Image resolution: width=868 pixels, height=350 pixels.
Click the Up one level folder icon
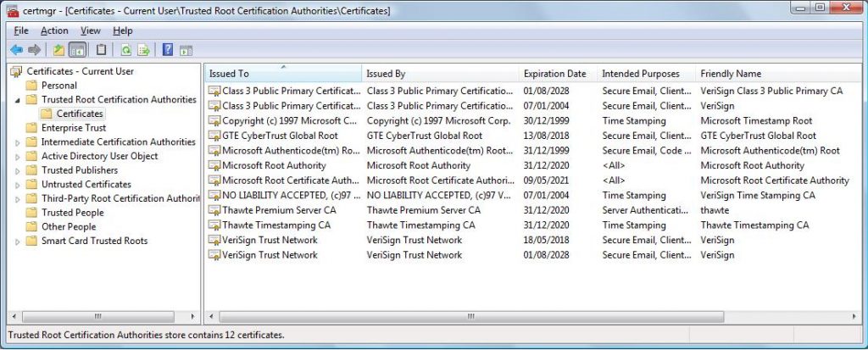[x=58, y=50]
